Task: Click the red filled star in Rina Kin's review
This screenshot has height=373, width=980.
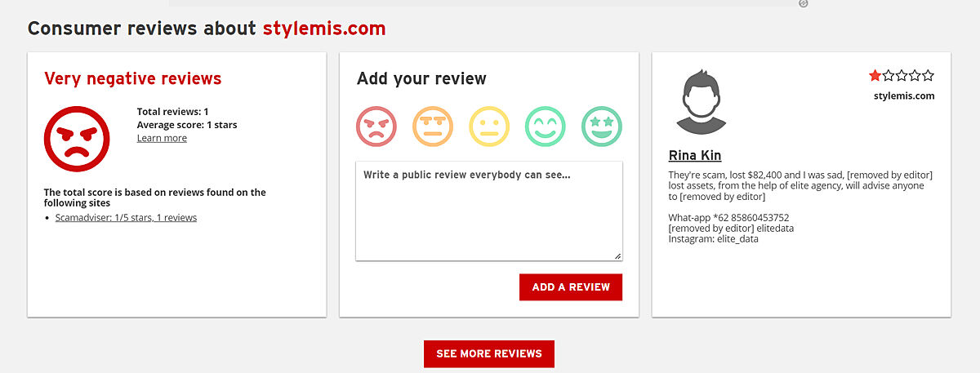Action: pos(875,76)
